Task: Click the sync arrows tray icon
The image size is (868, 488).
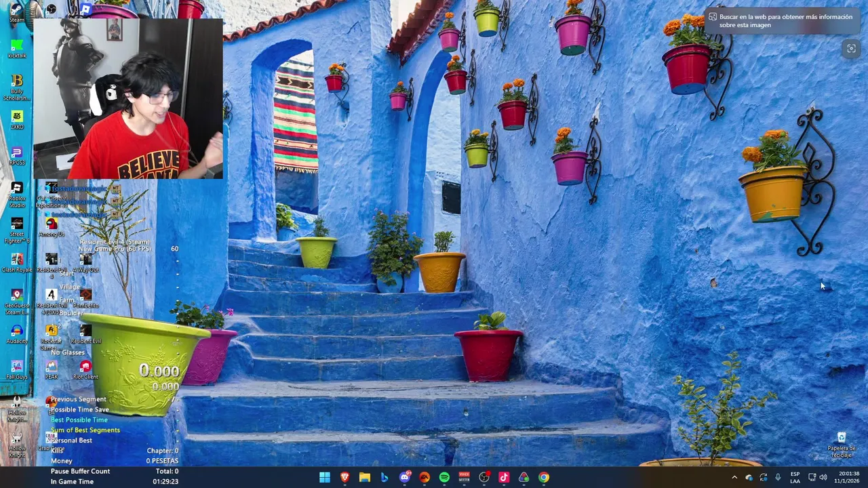Action: click(x=764, y=477)
